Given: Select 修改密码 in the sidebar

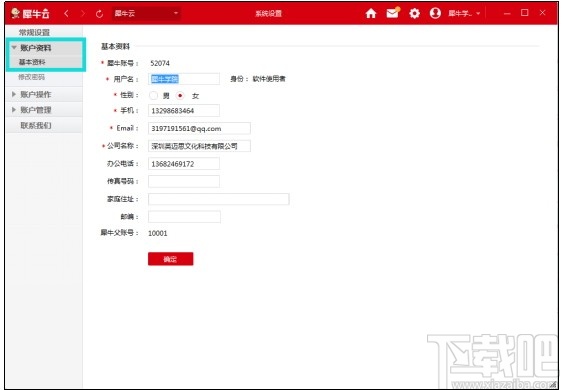Looking at the screenshot, I should (x=32, y=77).
